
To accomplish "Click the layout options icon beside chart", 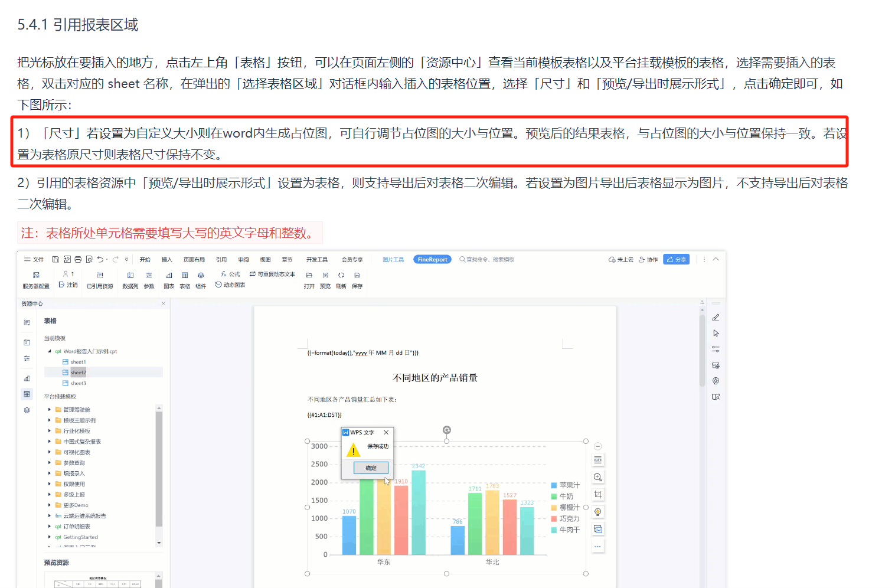I will click(x=597, y=460).
